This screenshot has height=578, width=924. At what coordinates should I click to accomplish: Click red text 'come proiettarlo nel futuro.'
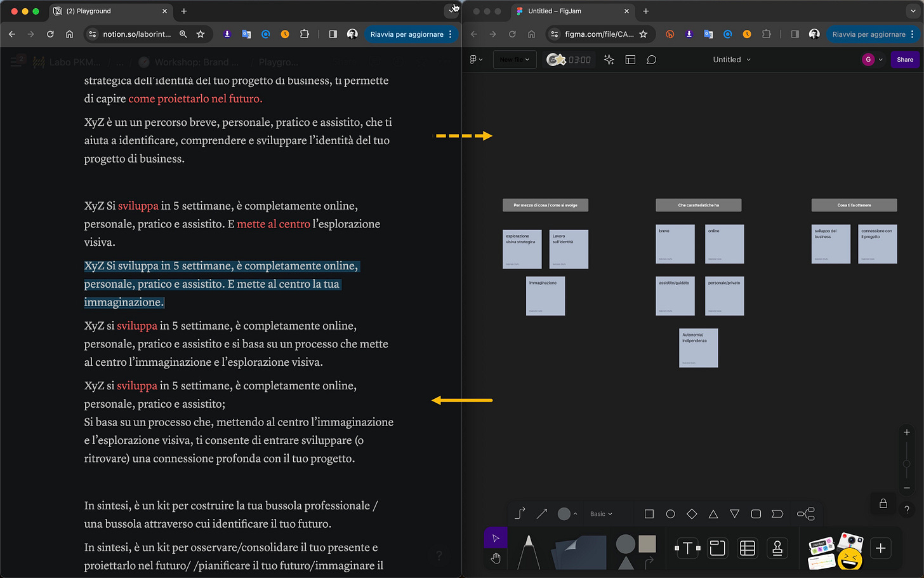(195, 98)
